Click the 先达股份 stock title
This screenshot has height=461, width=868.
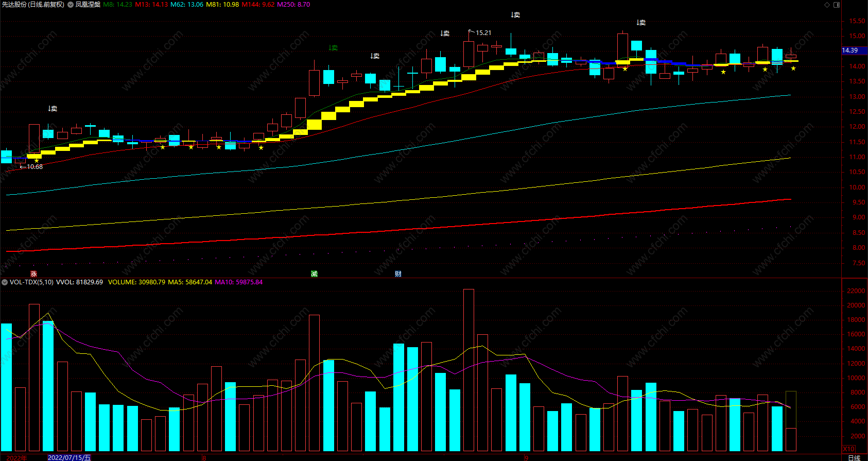33,5
